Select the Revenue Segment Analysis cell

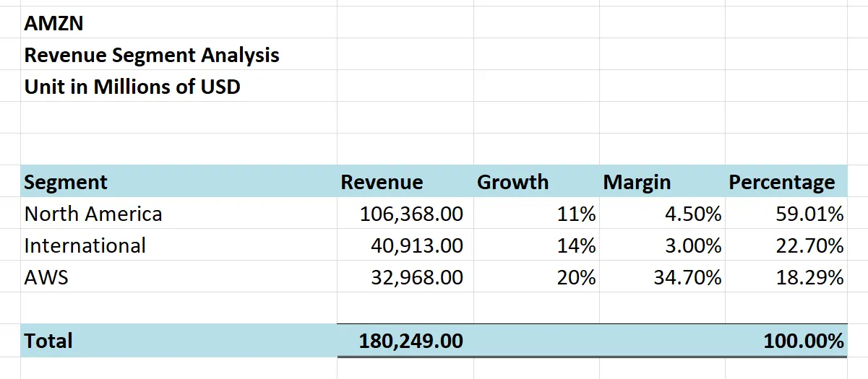coord(179,54)
